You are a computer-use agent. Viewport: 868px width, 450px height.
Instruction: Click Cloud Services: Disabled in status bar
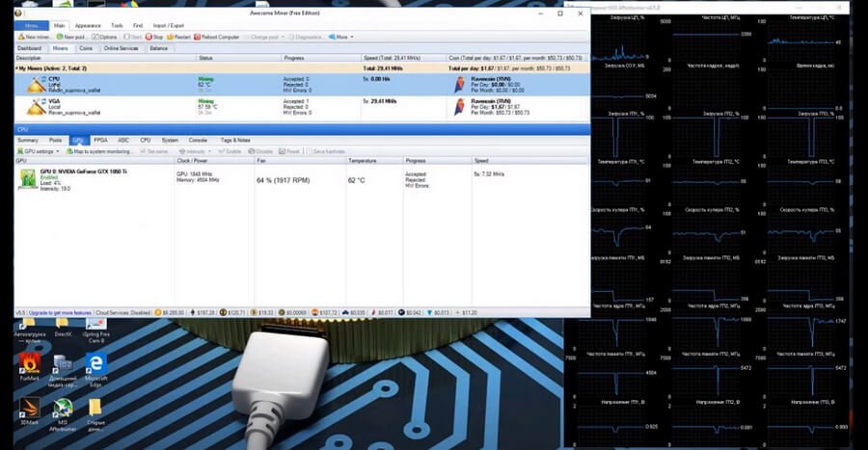pyautogui.click(x=122, y=312)
